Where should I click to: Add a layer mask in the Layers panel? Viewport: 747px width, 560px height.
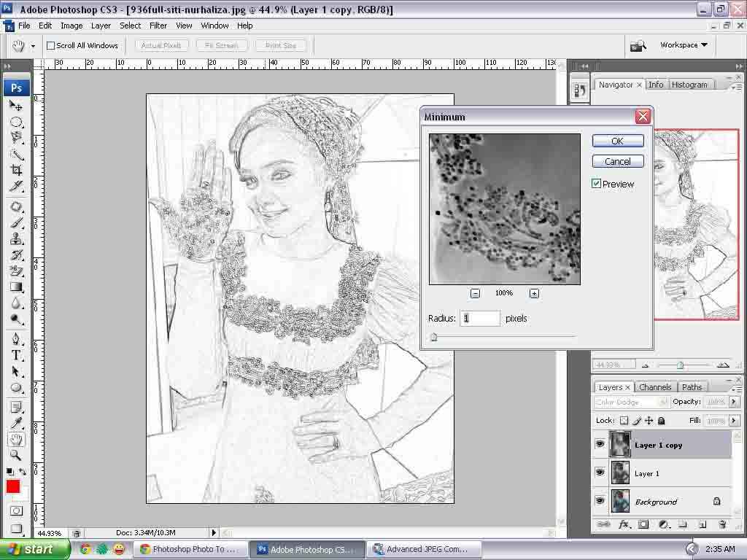[x=643, y=525]
